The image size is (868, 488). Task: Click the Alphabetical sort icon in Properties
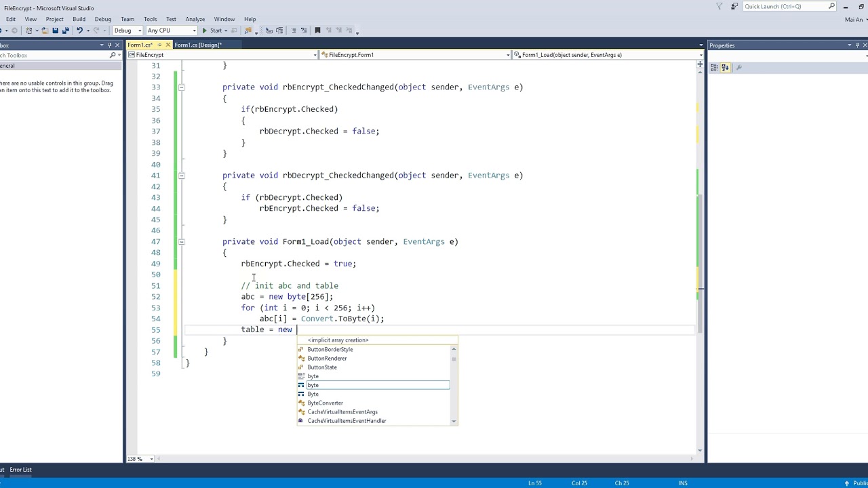725,67
